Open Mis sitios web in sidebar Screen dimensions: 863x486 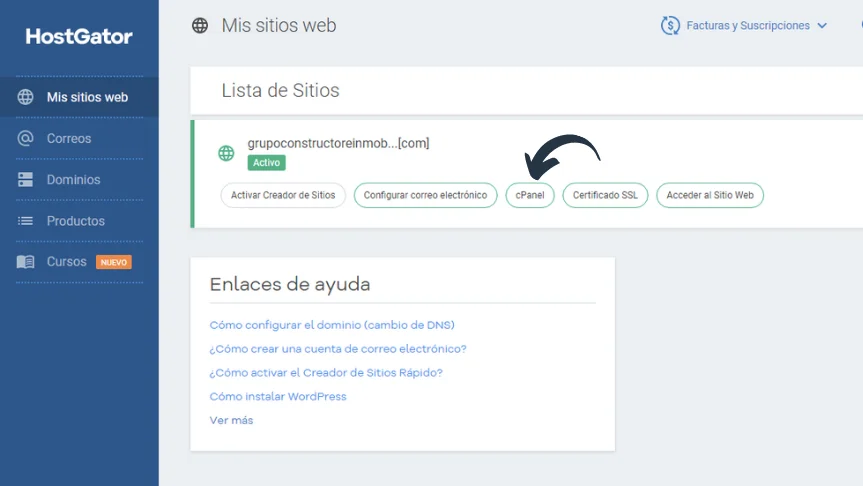click(x=79, y=97)
